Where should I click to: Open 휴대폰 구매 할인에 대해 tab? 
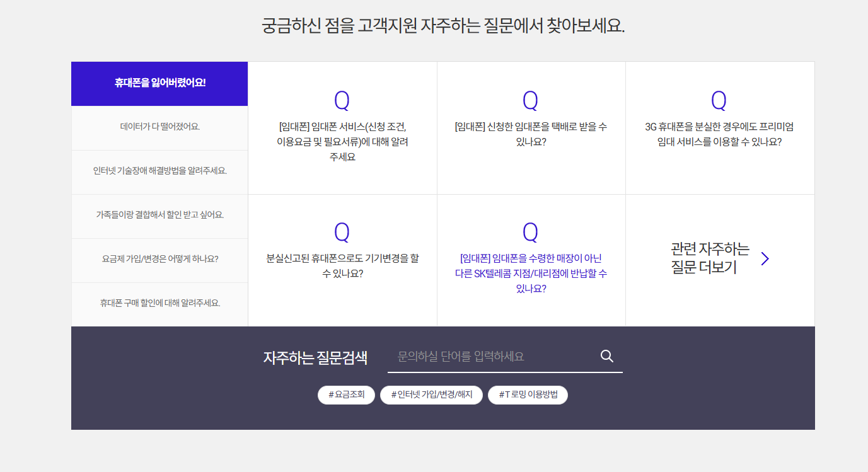(x=159, y=304)
